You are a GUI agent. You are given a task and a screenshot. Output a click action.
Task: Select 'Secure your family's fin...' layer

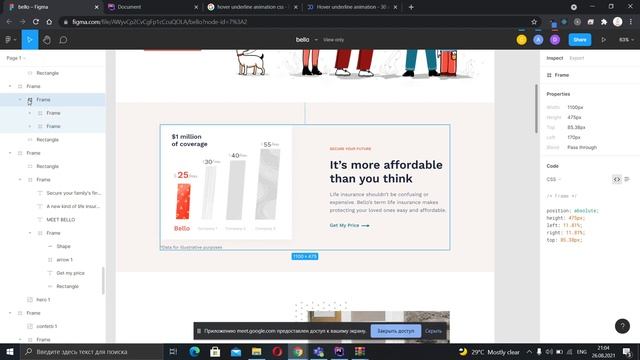click(x=74, y=193)
